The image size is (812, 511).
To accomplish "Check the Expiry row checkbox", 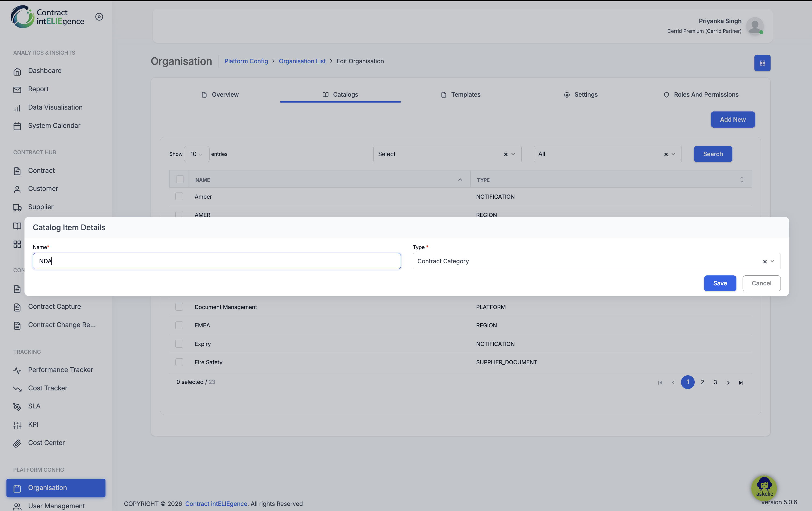I will (x=179, y=344).
